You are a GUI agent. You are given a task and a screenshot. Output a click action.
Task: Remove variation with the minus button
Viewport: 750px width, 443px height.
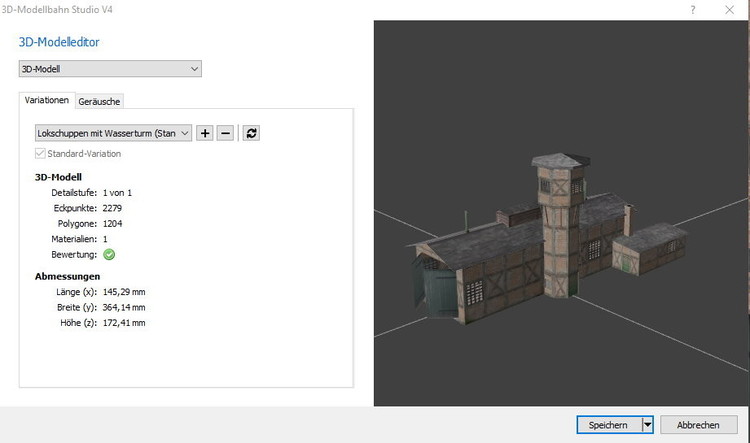(x=225, y=133)
